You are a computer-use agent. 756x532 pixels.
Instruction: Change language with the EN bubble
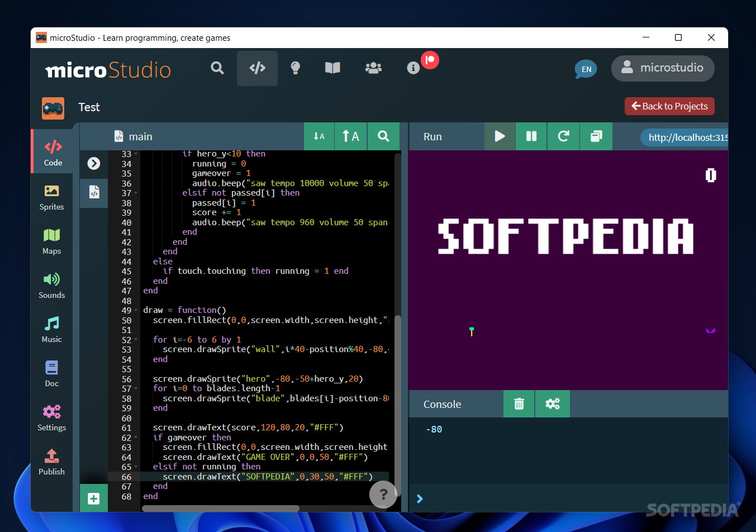[x=586, y=69]
